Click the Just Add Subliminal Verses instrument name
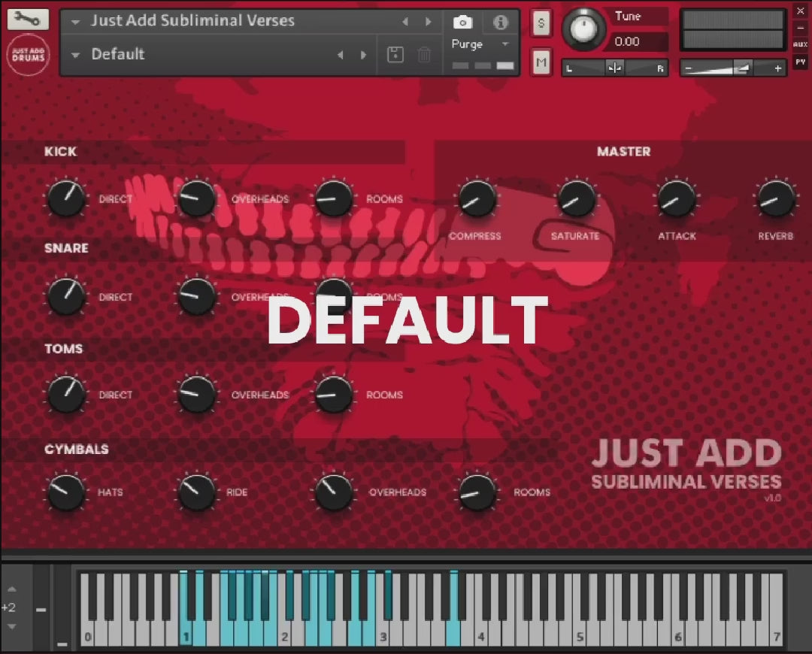Image resolution: width=812 pixels, height=654 pixels. [x=192, y=21]
